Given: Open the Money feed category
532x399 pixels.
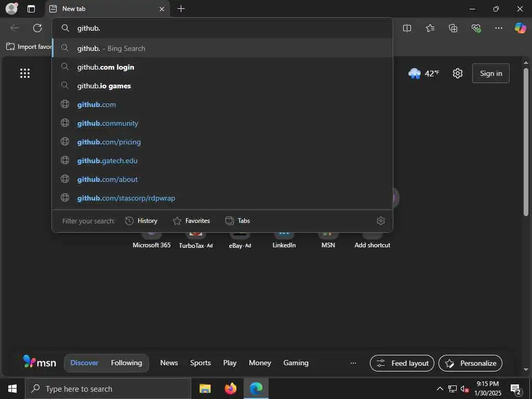Looking at the screenshot, I should coord(260,363).
